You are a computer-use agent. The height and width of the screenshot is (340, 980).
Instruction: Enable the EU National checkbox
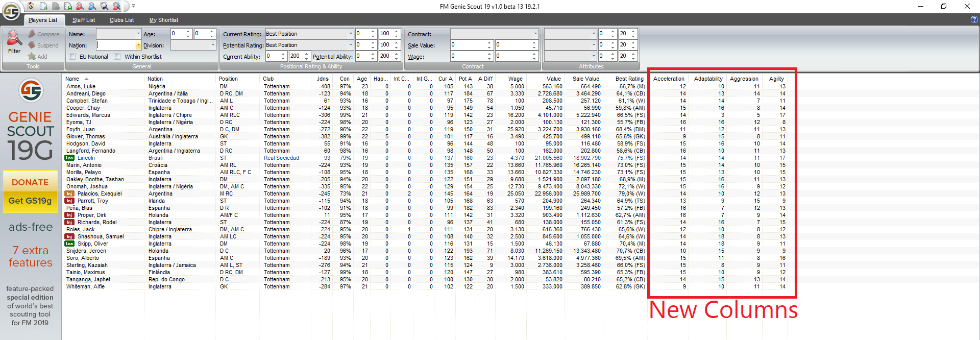click(x=72, y=57)
